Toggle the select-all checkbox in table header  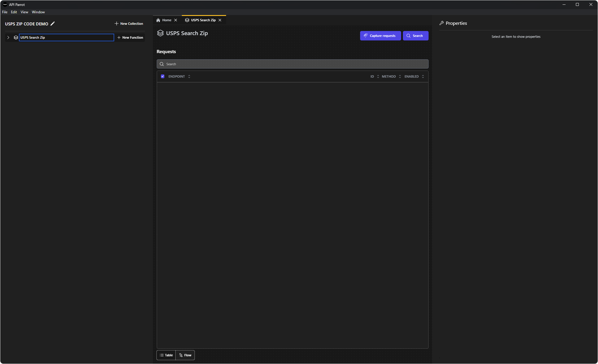[x=163, y=76]
